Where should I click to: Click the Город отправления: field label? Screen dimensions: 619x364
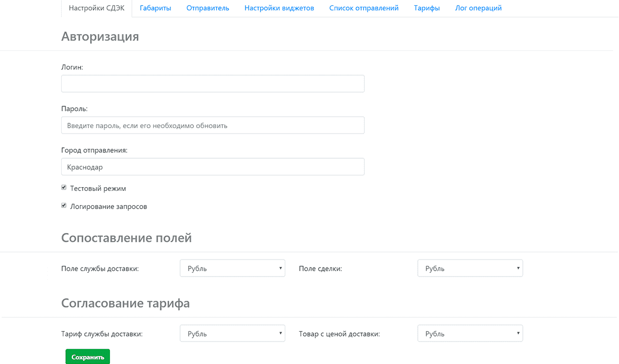pos(94,150)
